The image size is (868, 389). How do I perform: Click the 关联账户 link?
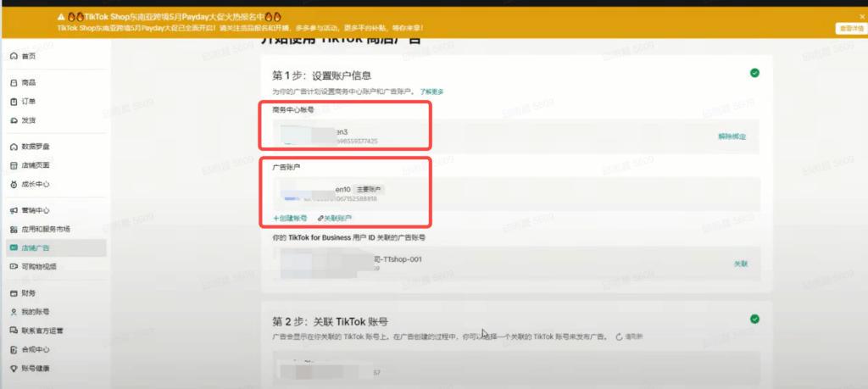tap(335, 219)
